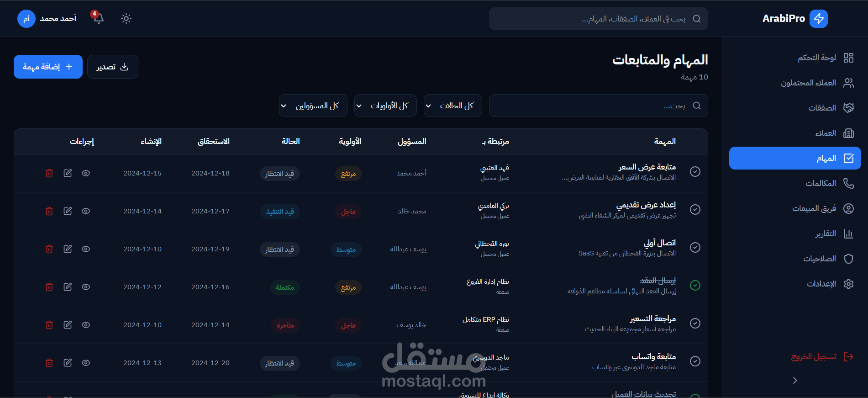868x398 pixels.
Task: Delete the متابعة واتساب task
Action: 49,363
